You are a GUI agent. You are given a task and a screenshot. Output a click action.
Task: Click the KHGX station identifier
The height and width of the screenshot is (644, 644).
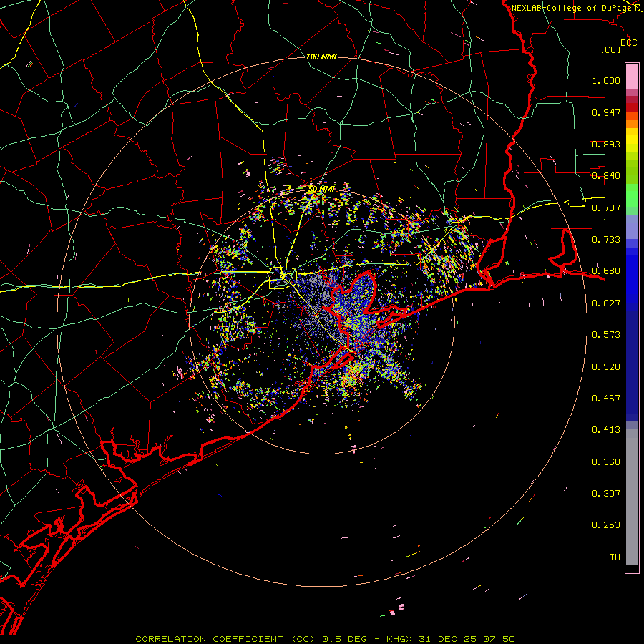(x=400, y=639)
